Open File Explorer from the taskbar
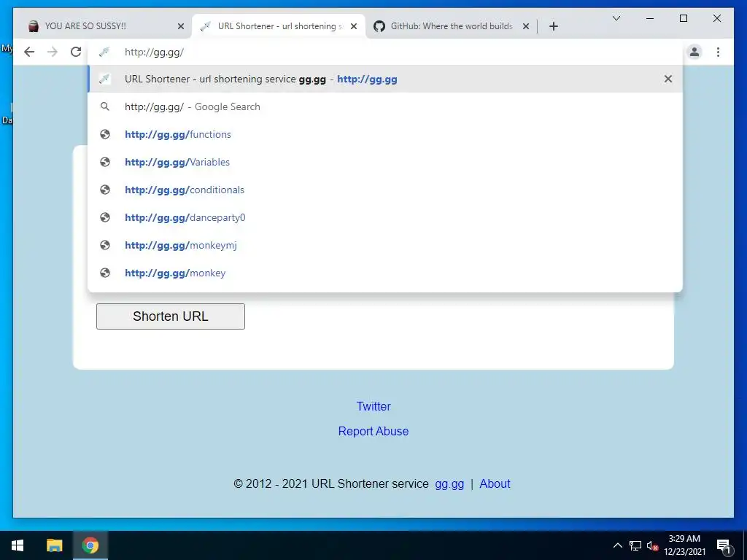Screen dimensions: 747x560 [x=54, y=545]
